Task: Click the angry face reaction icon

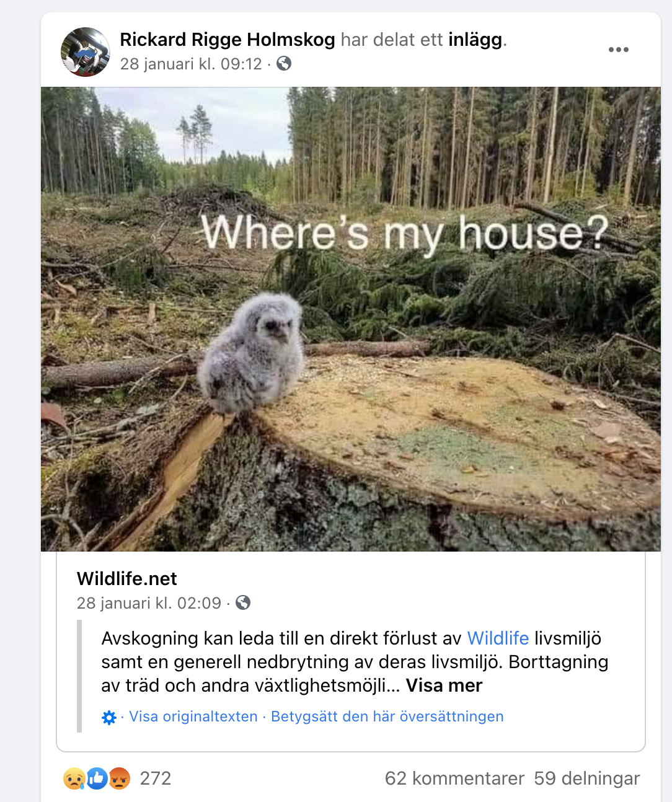Action: click(x=120, y=778)
